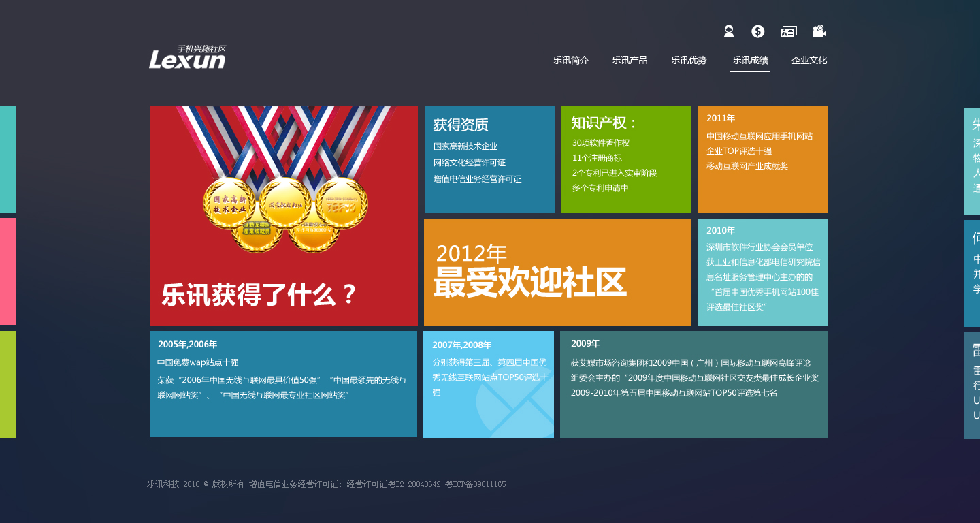This screenshot has width=980, height=523.
Task: Open the teal 2010年 awards tile
Action: pos(763,272)
